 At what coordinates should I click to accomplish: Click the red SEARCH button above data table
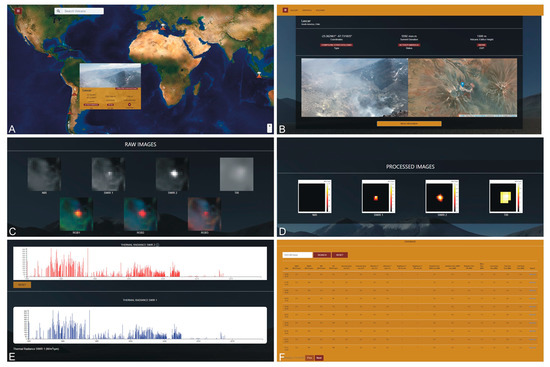pos(322,255)
